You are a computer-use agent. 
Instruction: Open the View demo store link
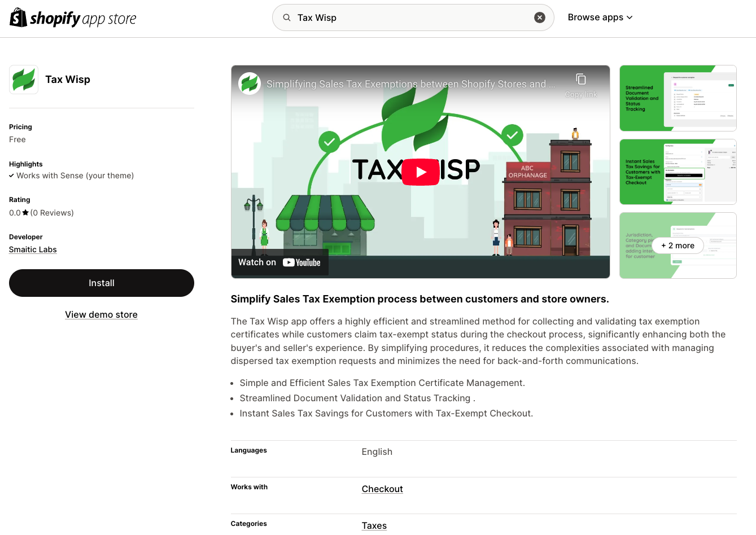tap(101, 314)
